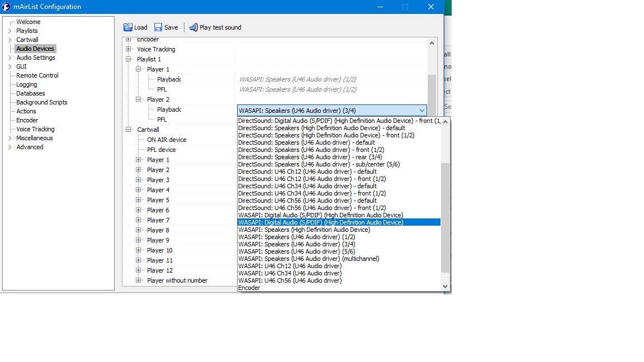
Task: Open Remote Control settings page
Action: click(37, 75)
